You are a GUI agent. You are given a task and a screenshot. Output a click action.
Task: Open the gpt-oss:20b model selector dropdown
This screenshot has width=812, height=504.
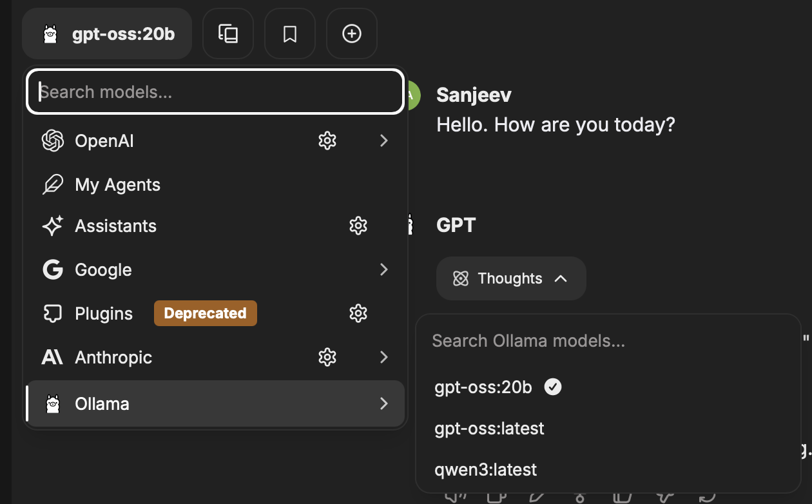coord(107,34)
